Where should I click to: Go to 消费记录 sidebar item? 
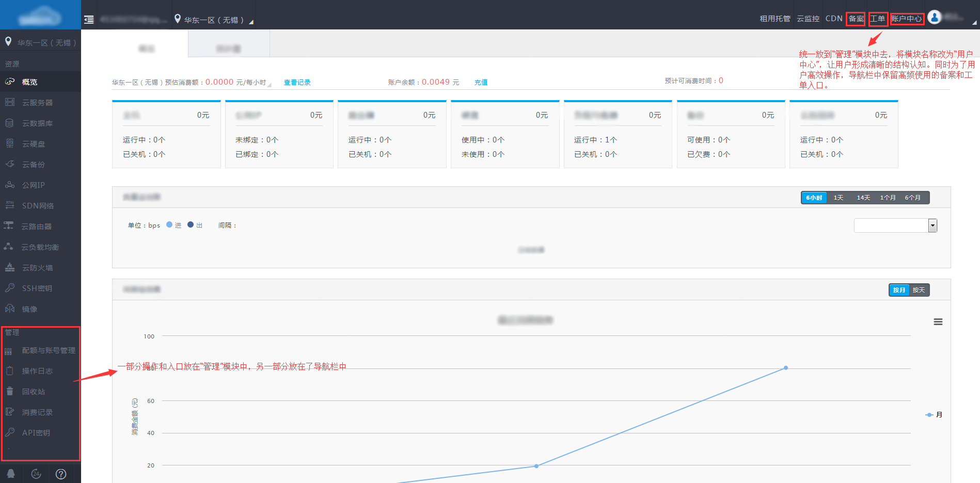coord(40,412)
